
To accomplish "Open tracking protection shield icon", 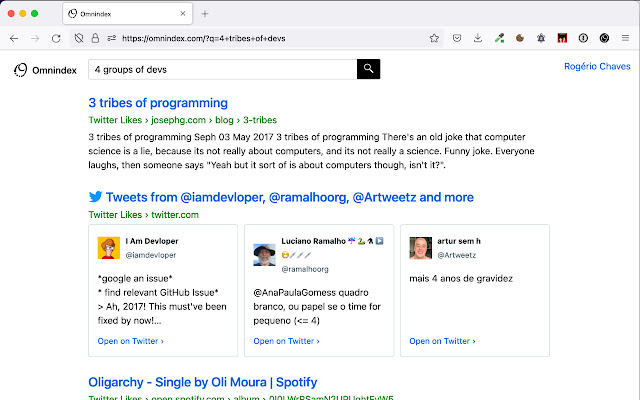I will (79, 38).
